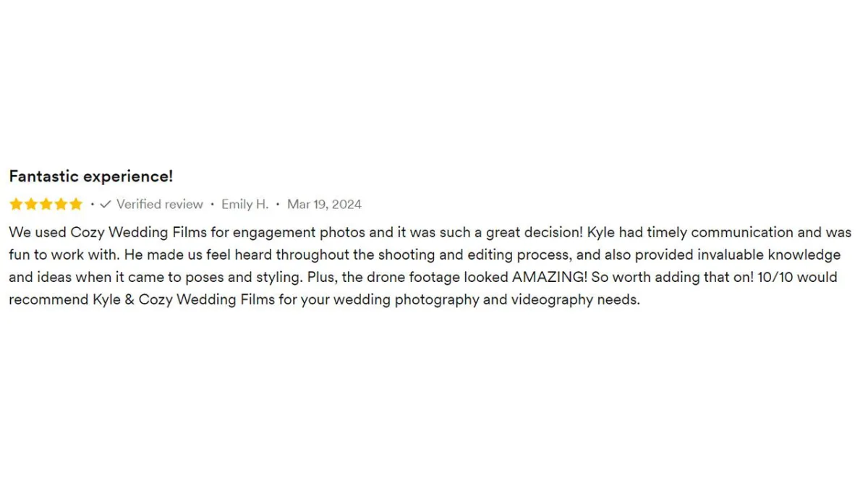Click the review date Mar 19, 2024

(324, 205)
